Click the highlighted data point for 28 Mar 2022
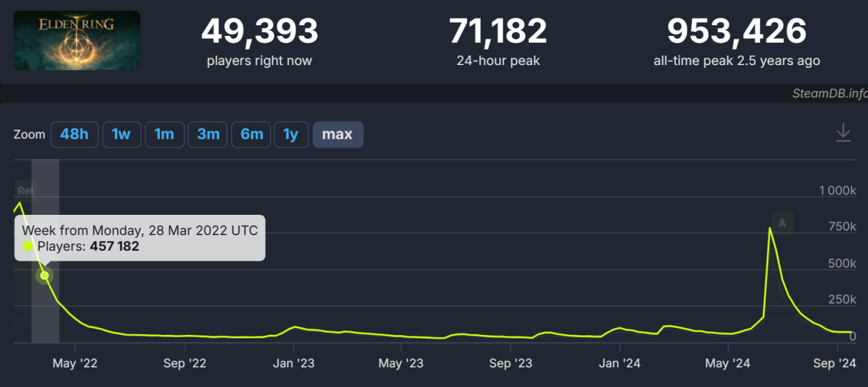The height and width of the screenshot is (387, 868). pyautogui.click(x=45, y=275)
